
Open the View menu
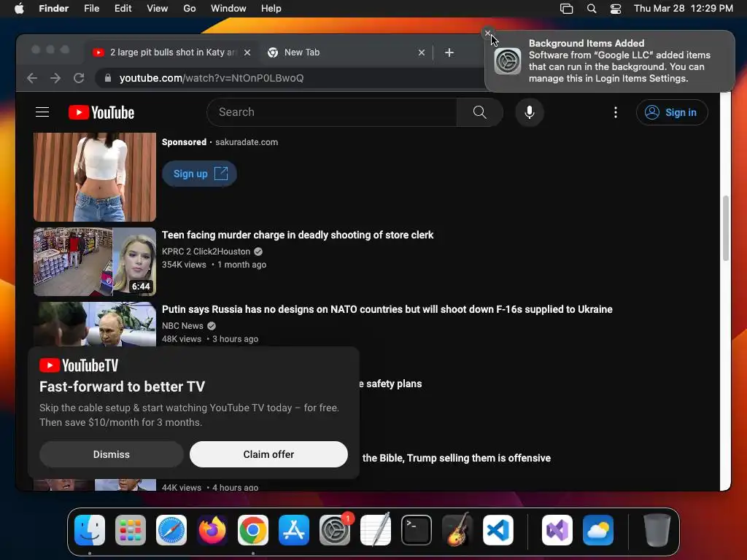pyautogui.click(x=158, y=9)
